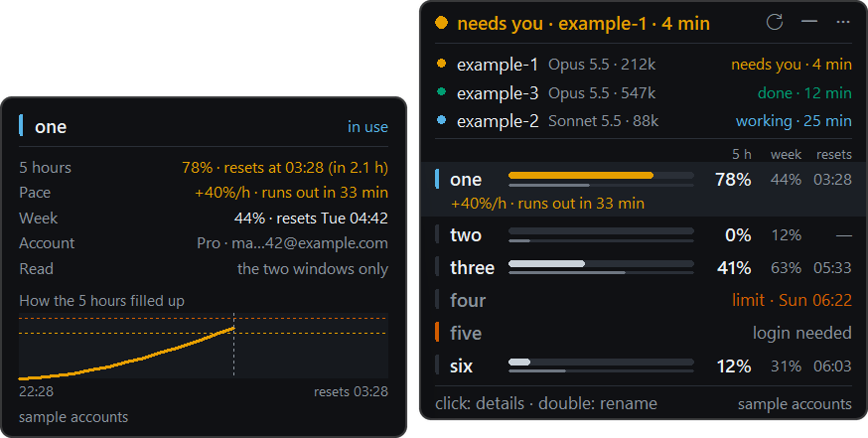Click the '5 h' column header
The width and height of the screenshot is (868, 438).
742,155
